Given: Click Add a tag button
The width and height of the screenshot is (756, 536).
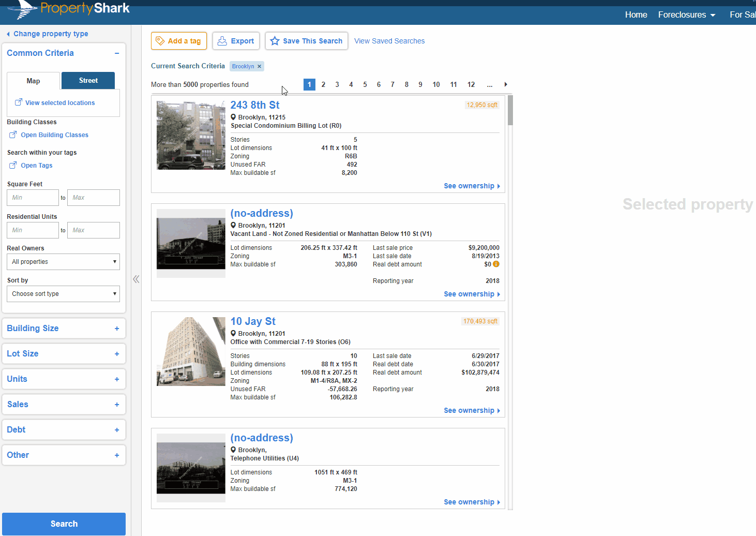Looking at the screenshot, I should coord(179,41).
